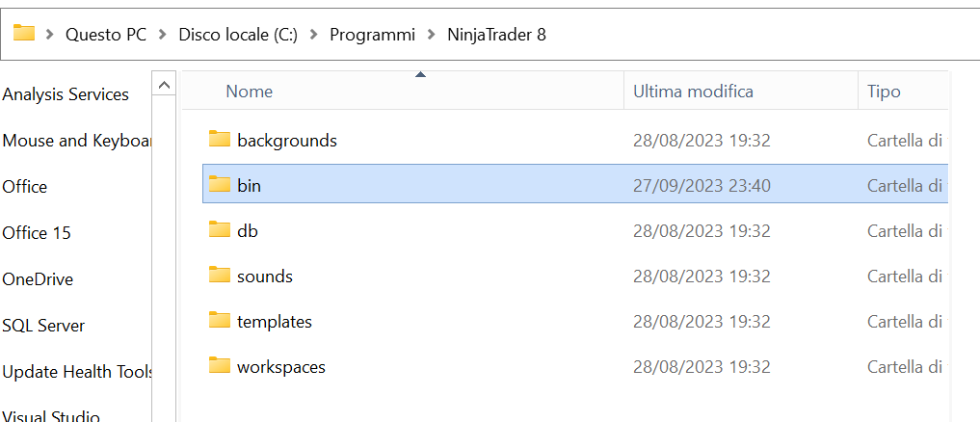Image resolution: width=980 pixels, height=422 pixels.
Task: Sort files by the Nome column
Action: [250, 92]
